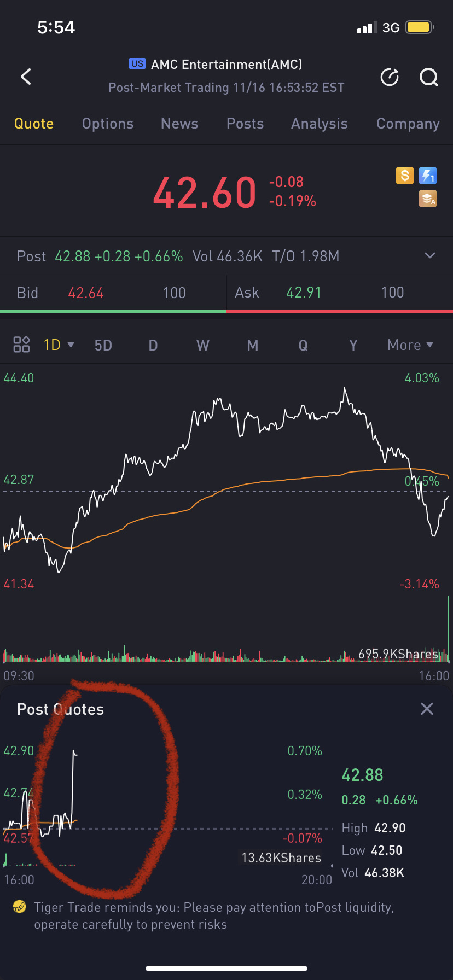
Task: Open the 1D interval dropdown
Action: 59,345
